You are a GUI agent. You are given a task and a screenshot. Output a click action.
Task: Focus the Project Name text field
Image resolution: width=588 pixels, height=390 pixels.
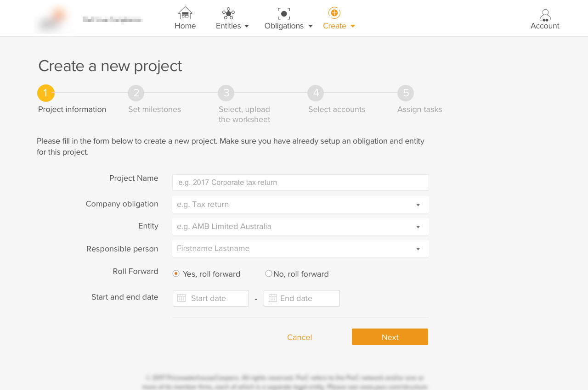[x=300, y=183]
